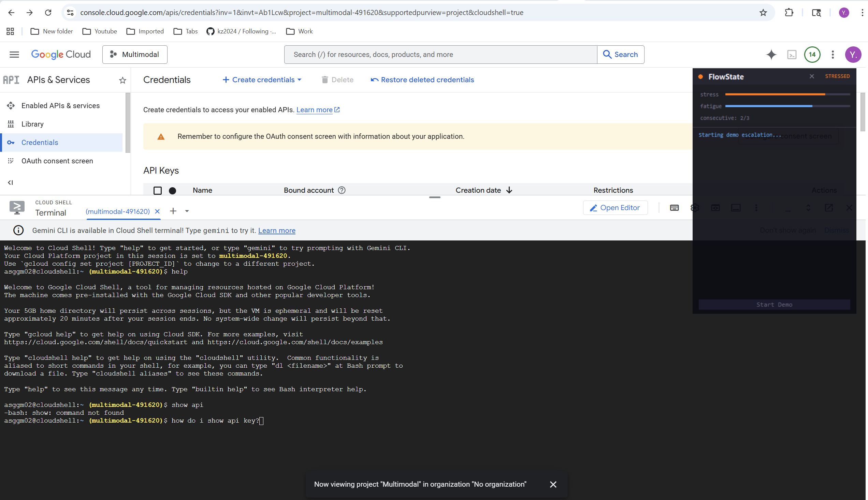
Task: Bookmark this page with star icon
Action: pos(763,13)
